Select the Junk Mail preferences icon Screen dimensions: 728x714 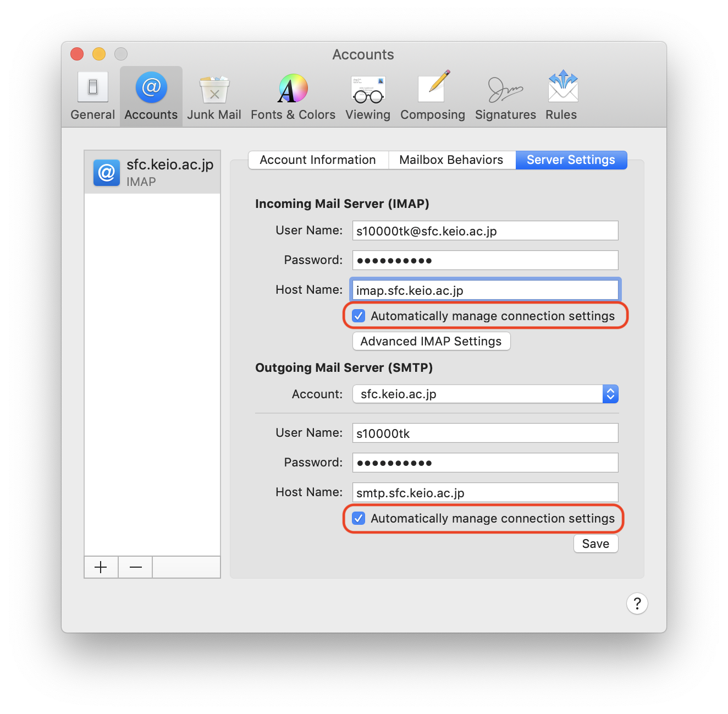click(x=214, y=96)
